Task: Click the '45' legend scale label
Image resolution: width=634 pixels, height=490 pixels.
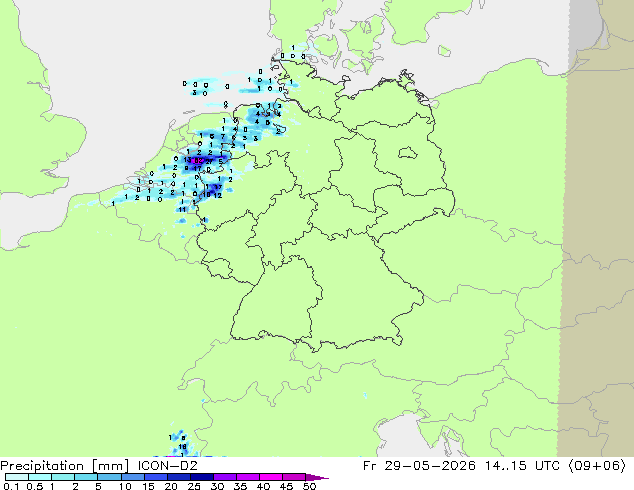Action: coord(286,486)
